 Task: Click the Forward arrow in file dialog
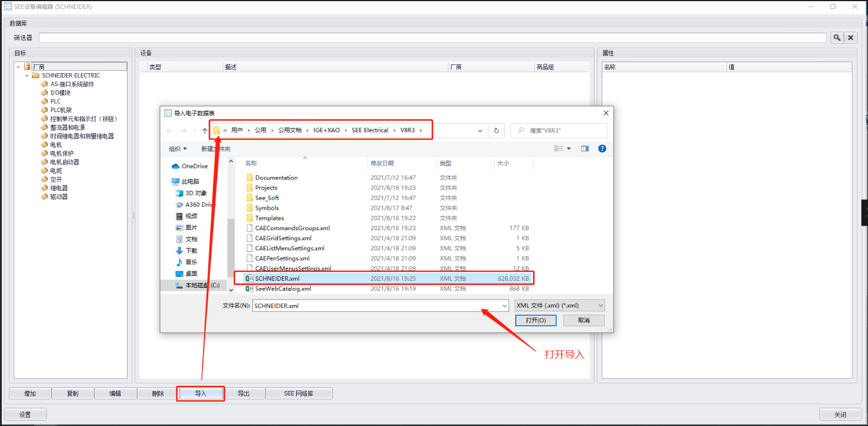point(184,130)
